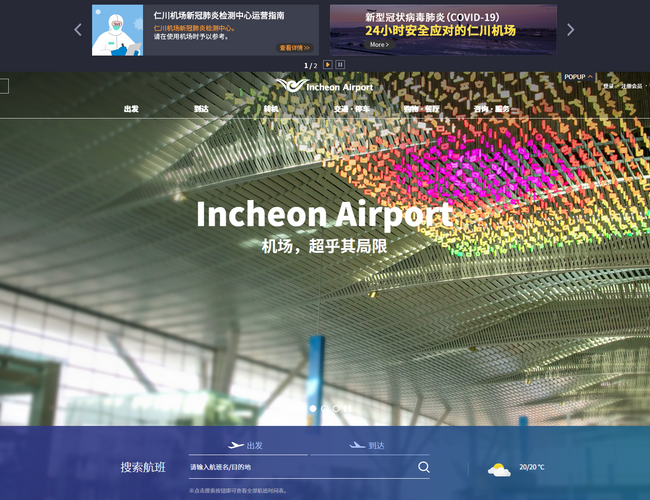Viewport: 650px width, 500px height.
Task: Click the More button on COVID-19 banner
Action: click(379, 44)
